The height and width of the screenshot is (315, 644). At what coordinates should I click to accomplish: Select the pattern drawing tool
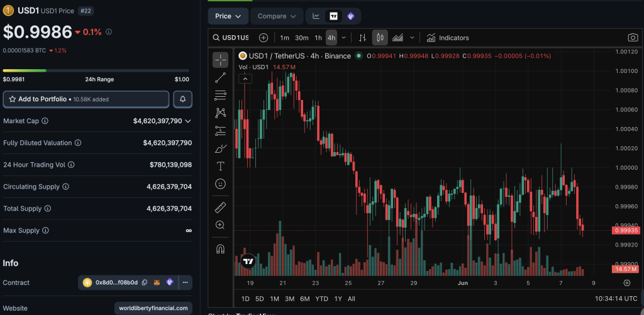click(221, 113)
